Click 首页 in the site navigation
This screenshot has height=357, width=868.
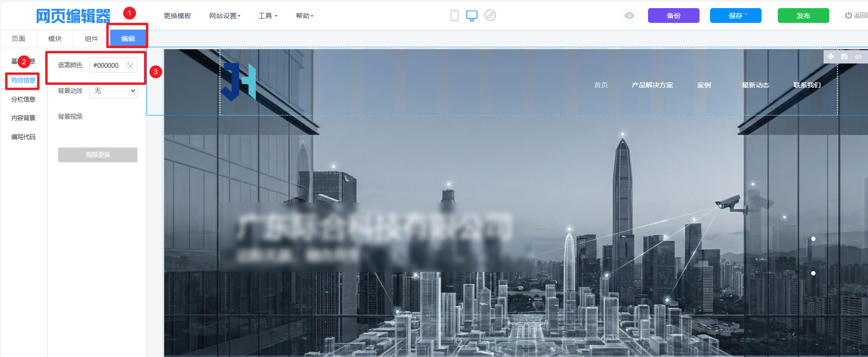(x=601, y=85)
